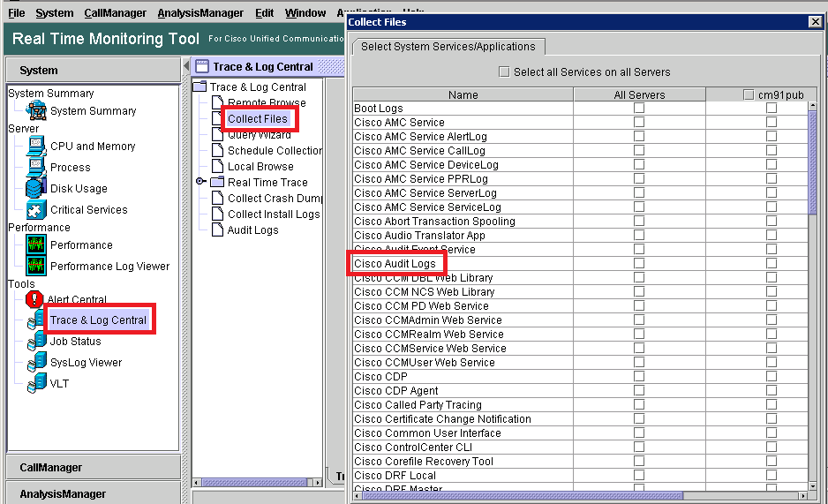Click the Remote Browse document icon
Screen dimensions: 828x504
click(x=217, y=102)
